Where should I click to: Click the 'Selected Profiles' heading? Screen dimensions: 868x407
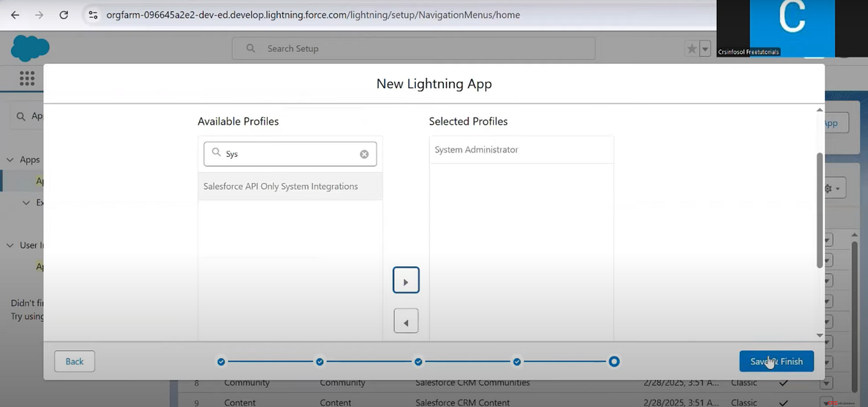[468, 121]
